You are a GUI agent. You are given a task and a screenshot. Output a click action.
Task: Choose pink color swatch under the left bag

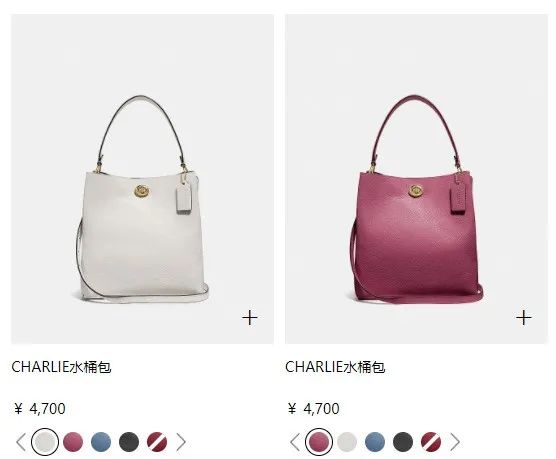(73, 442)
